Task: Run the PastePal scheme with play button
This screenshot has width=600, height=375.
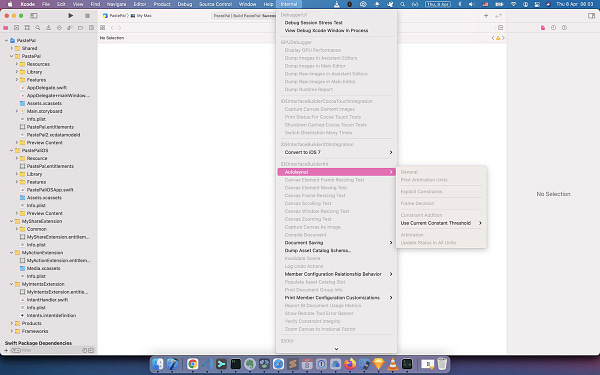Action: click(x=70, y=16)
